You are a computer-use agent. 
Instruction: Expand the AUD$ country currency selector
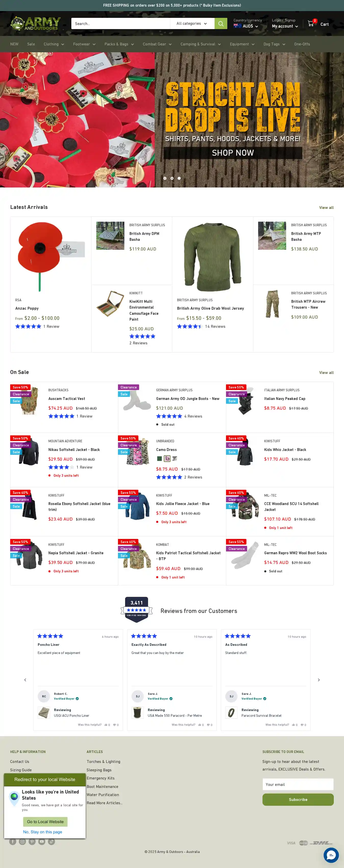tap(246, 26)
